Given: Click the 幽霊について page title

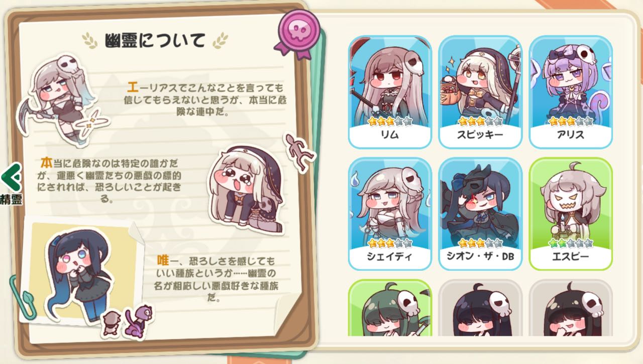Looking at the screenshot, I should 155,40.
